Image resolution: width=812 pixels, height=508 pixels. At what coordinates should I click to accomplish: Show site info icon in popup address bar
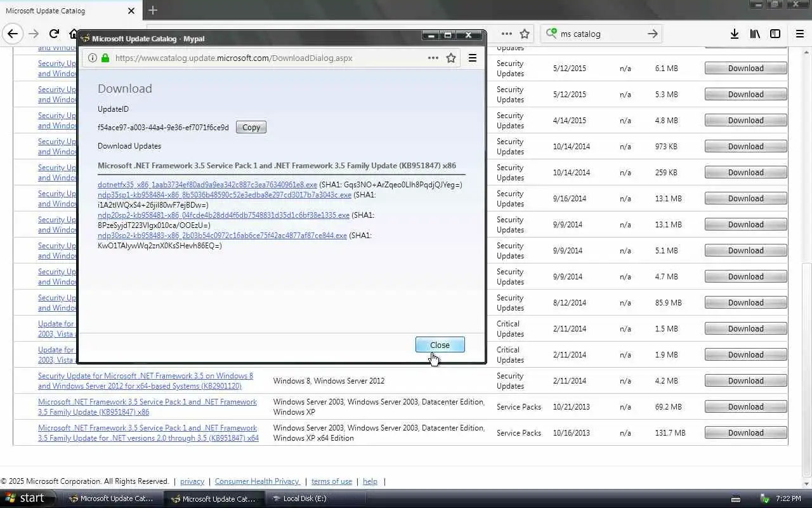[93, 58]
